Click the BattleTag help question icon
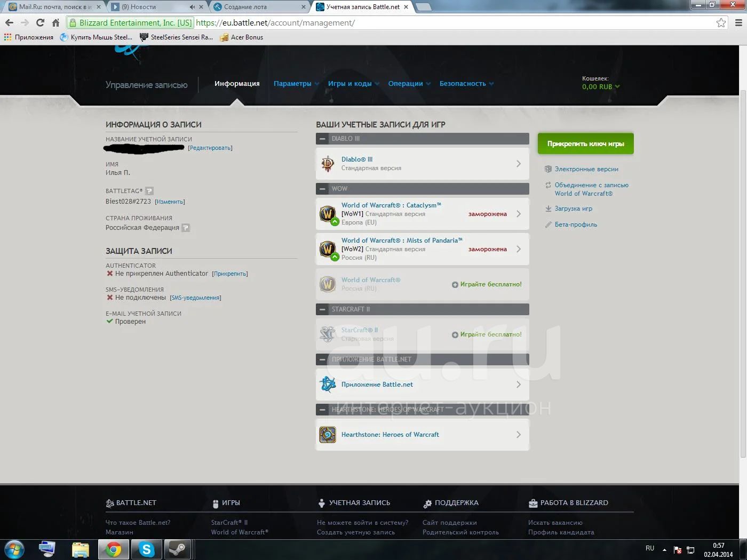The image size is (747, 560). (x=149, y=191)
